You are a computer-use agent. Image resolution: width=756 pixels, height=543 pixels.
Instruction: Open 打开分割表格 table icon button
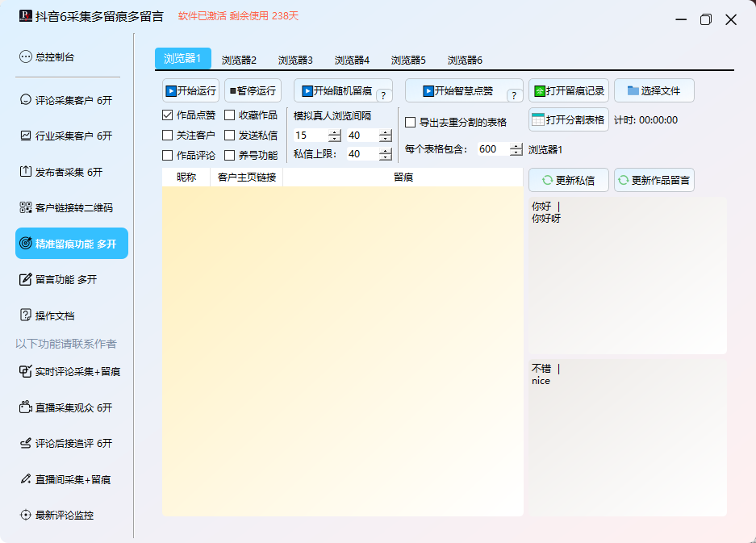tap(539, 119)
